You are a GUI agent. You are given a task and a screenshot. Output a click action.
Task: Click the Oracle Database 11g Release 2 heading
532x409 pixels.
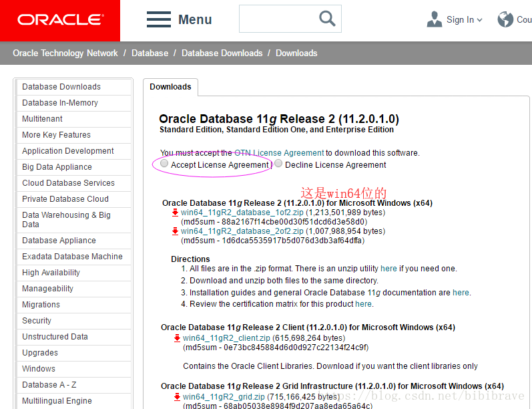pyautogui.click(x=279, y=119)
